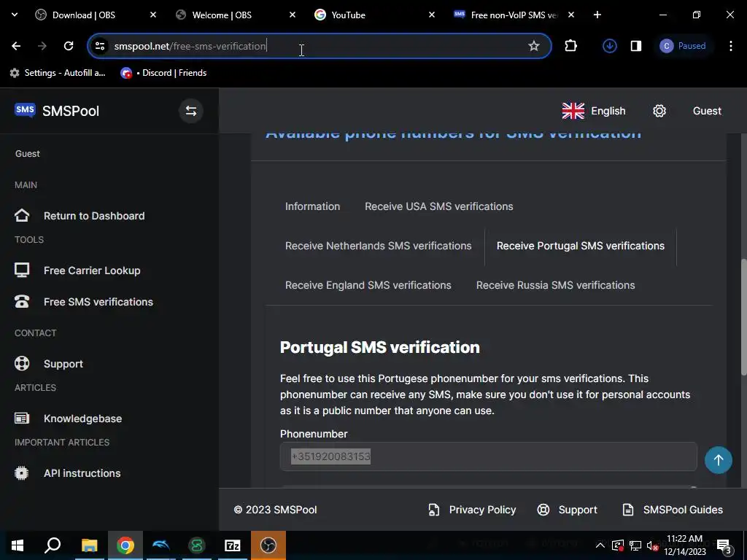Open the notification center icon
This screenshot has height=560, width=747.
point(724,546)
